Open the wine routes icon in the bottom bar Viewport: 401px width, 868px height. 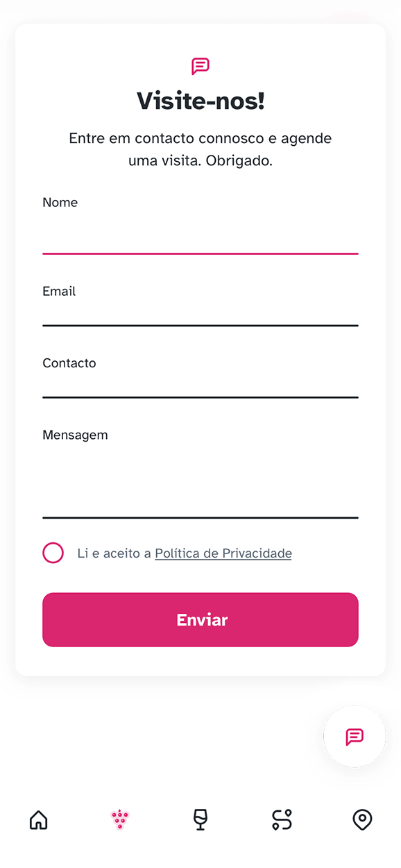tap(281, 820)
